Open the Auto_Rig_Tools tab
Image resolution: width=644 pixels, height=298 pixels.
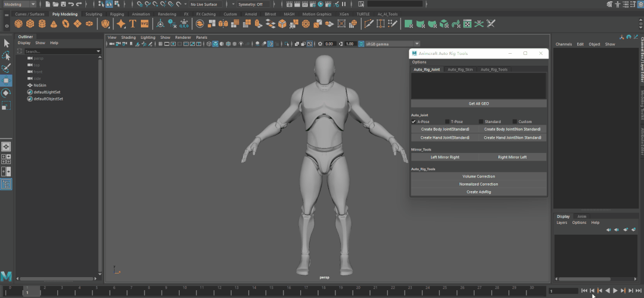[x=494, y=69]
